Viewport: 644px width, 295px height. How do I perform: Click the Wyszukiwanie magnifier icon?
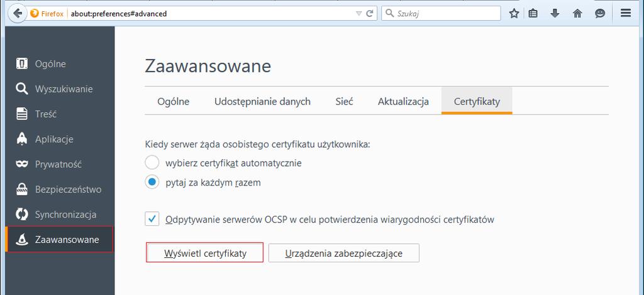[22, 89]
